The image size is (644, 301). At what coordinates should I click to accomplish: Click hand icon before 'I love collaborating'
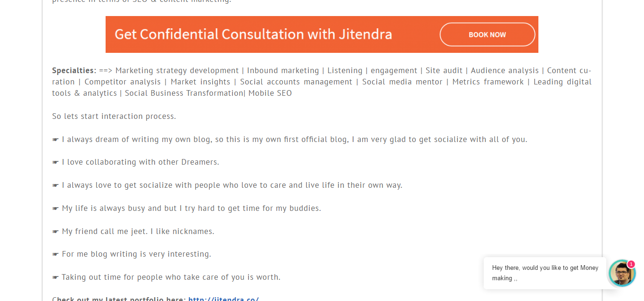[x=56, y=162]
